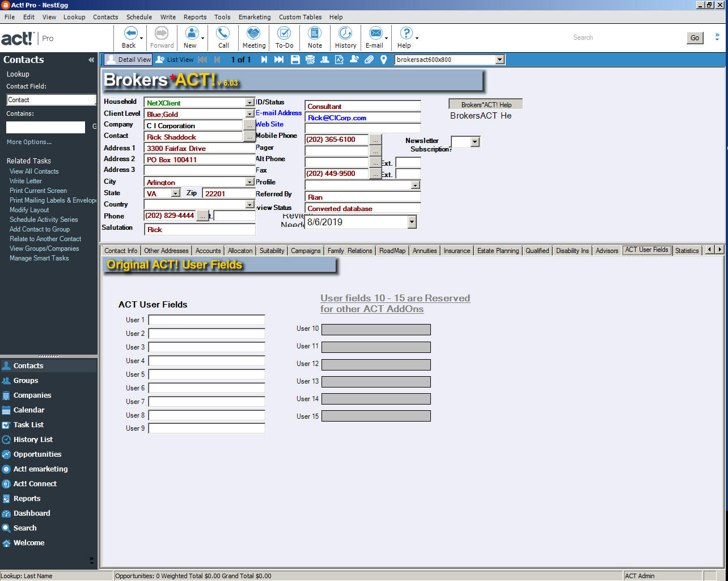Open Calendar in the navigation bar
The image size is (728, 581).
point(29,410)
